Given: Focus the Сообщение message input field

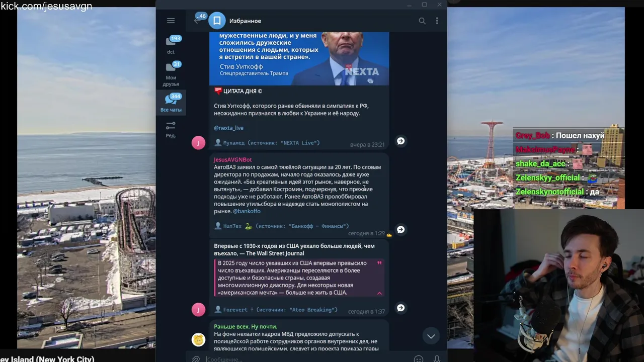Looking at the screenshot, I should pos(307,359).
